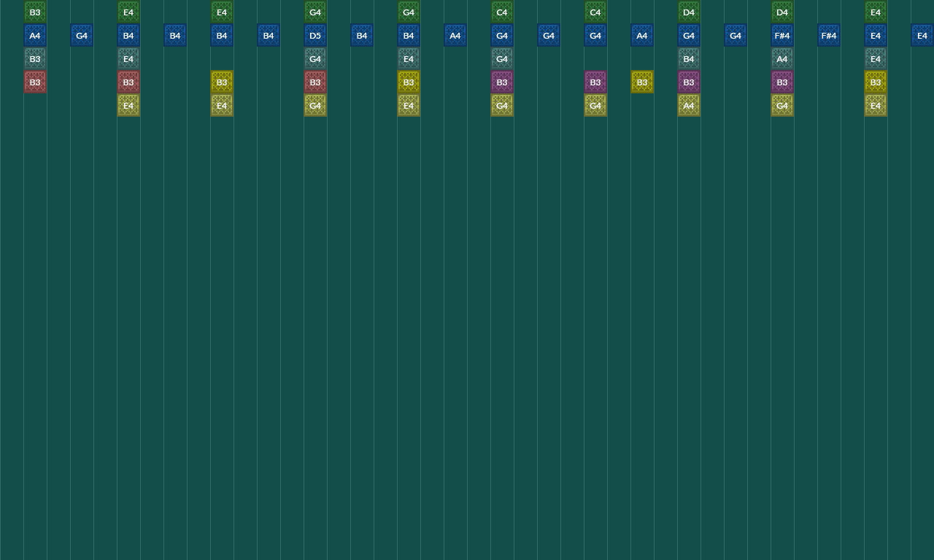Click the isolated yellow B3 note with no neighbors
Screen dimensions: 934x560
click(x=642, y=82)
